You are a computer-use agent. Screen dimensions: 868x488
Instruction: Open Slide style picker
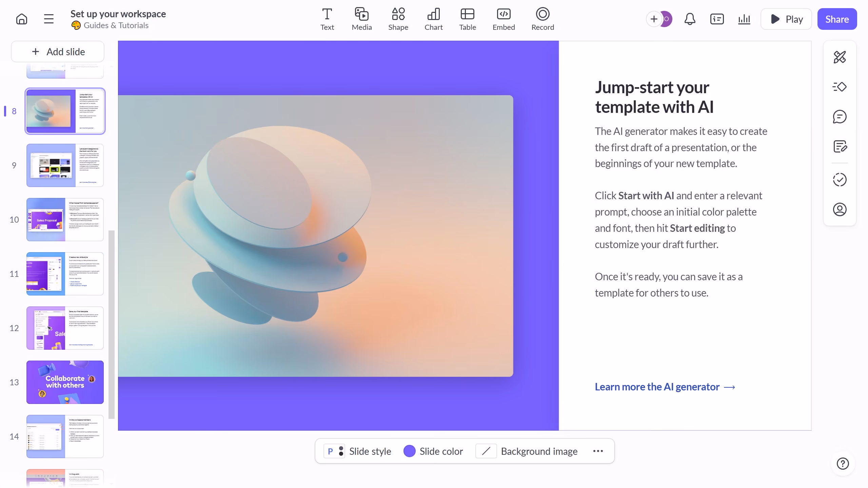click(357, 451)
